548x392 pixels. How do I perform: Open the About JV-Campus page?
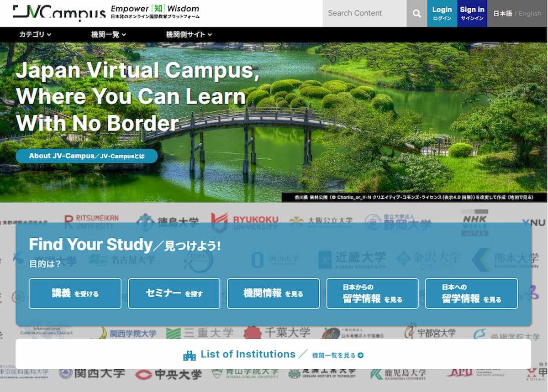tap(86, 156)
